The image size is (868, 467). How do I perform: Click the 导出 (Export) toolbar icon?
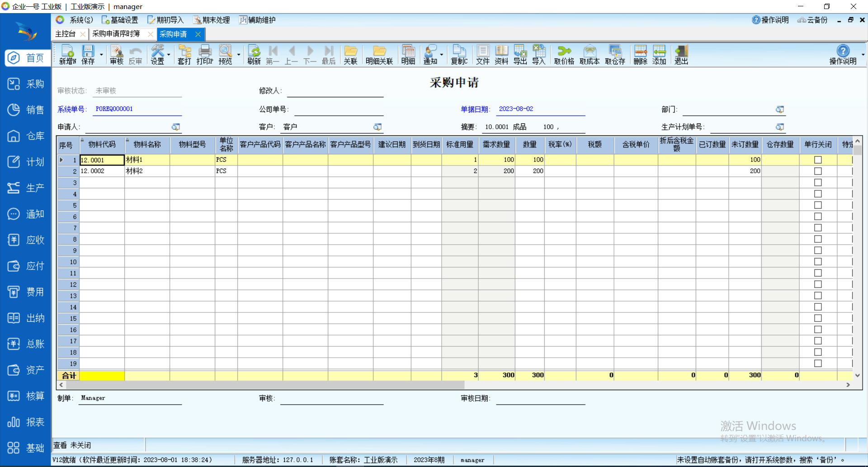click(x=520, y=55)
